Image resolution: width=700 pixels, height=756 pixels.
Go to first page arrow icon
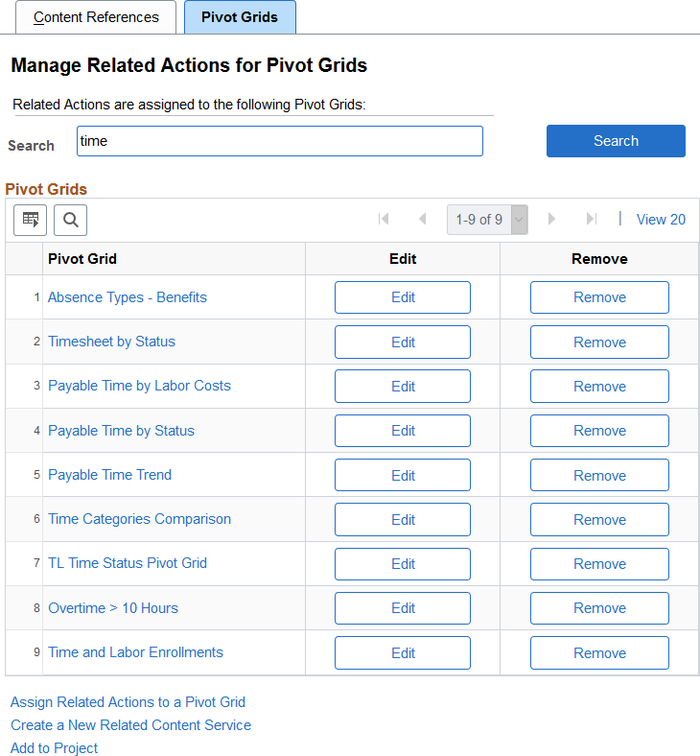coord(384,220)
